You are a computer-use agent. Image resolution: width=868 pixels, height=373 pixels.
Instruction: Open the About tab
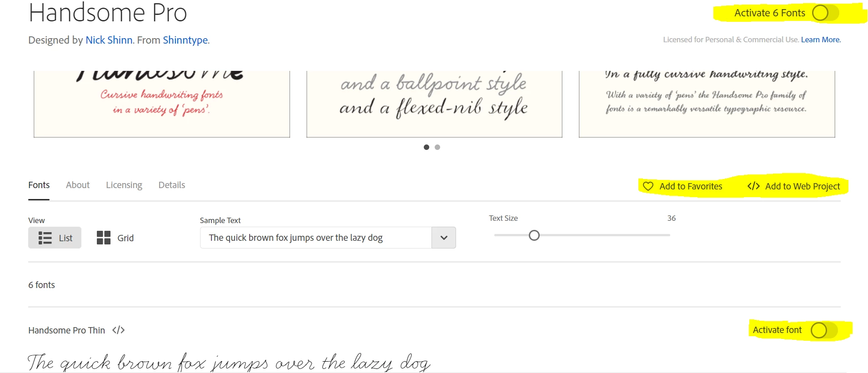pos(78,185)
